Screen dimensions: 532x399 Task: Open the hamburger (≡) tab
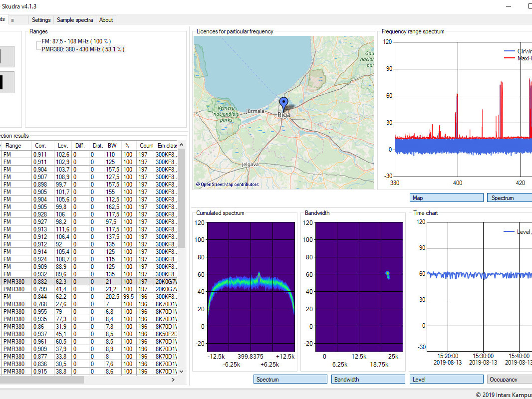pos(12,20)
